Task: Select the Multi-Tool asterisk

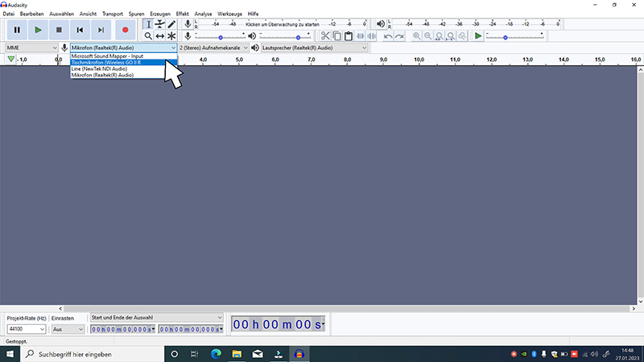Action: pos(171,36)
